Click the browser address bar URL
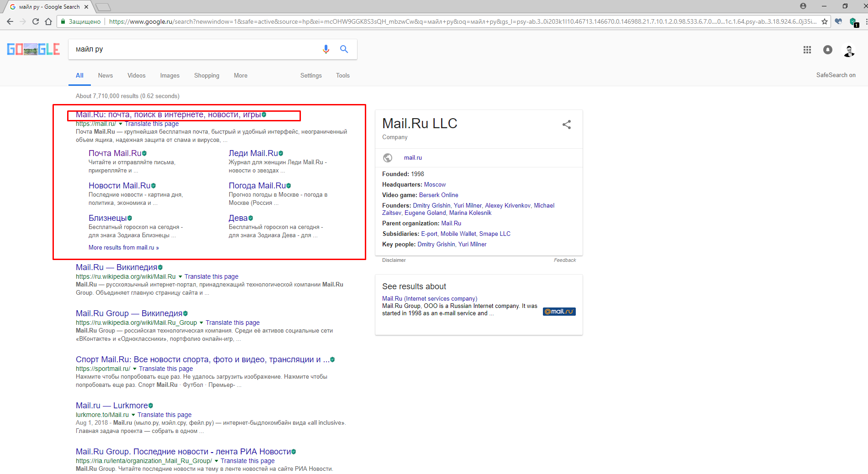868x474 pixels. (x=462, y=21)
